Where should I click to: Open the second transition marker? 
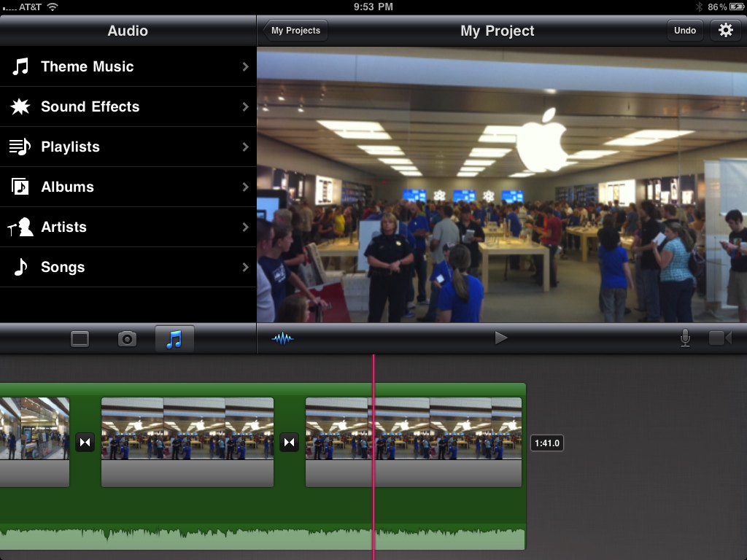point(290,442)
